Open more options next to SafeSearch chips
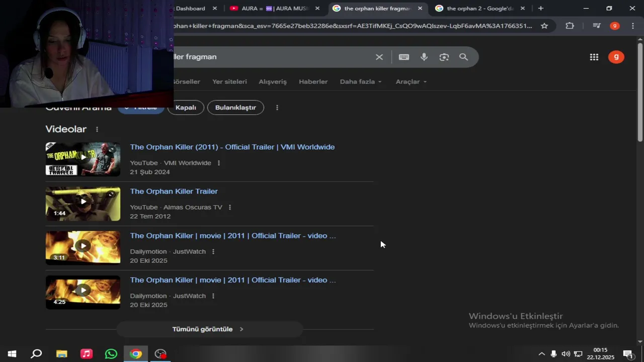This screenshot has width=644, height=362. 277,108
